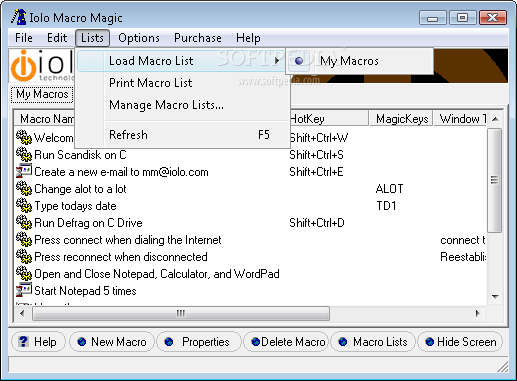The width and height of the screenshot is (517, 381).
Task: Select Press connect when dialing the Internet
Action: (x=128, y=240)
